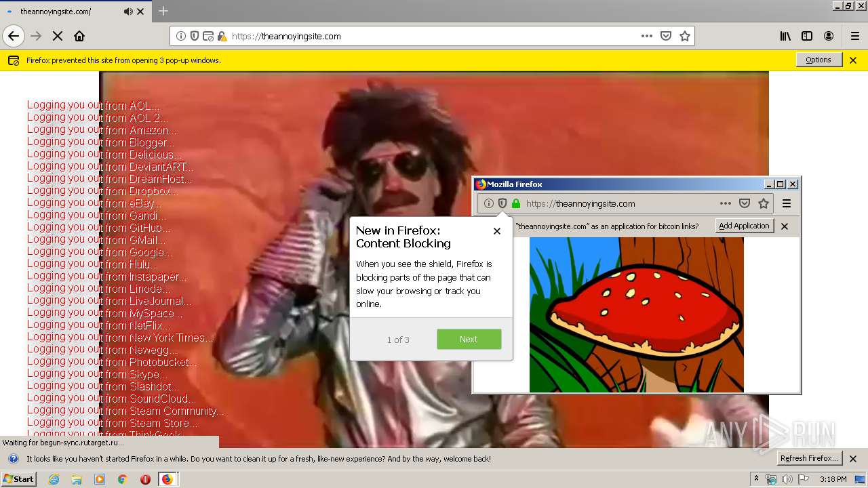Click the Refresh Firefox button
This screenshot has width=868, height=488.
tap(809, 458)
